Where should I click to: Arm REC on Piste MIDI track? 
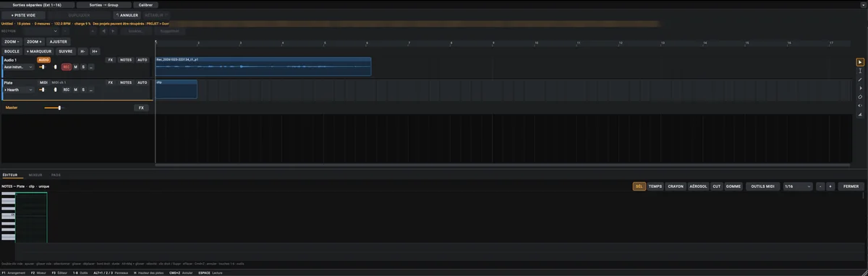pyautogui.click(x=67, y=90)
